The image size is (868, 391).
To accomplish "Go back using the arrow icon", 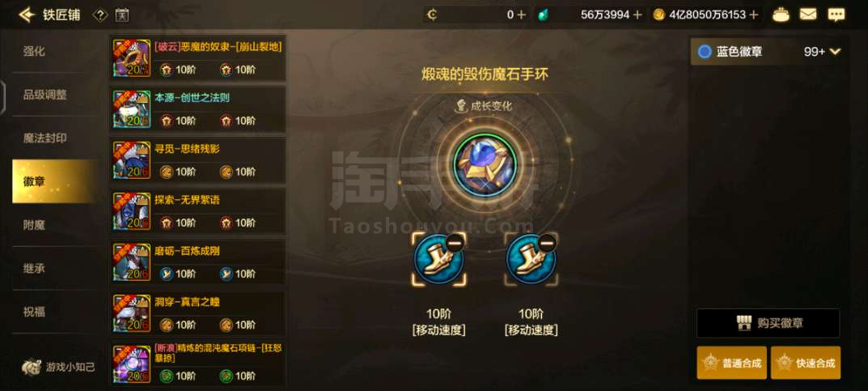I will (x=27, y=15).
